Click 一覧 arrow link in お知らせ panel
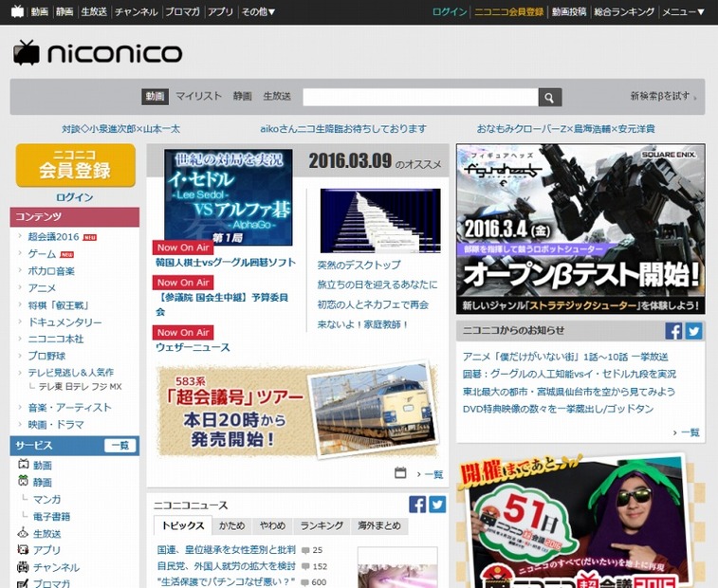Image resolution: width=718 pixels, height=588 pixels. 687,432
